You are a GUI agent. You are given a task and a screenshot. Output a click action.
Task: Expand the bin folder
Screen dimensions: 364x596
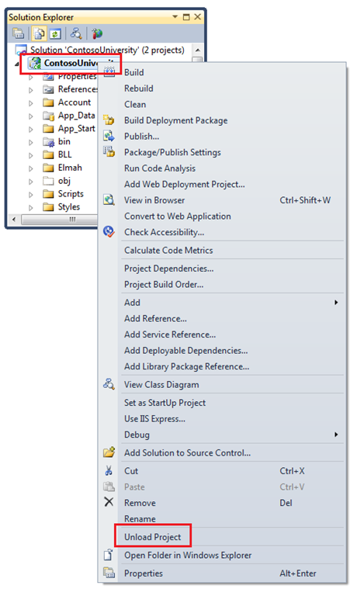[31, 142]
